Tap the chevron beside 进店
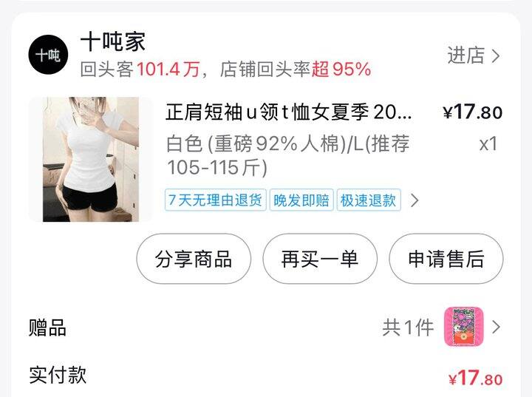The image size is (532, 397). [496, 56]
